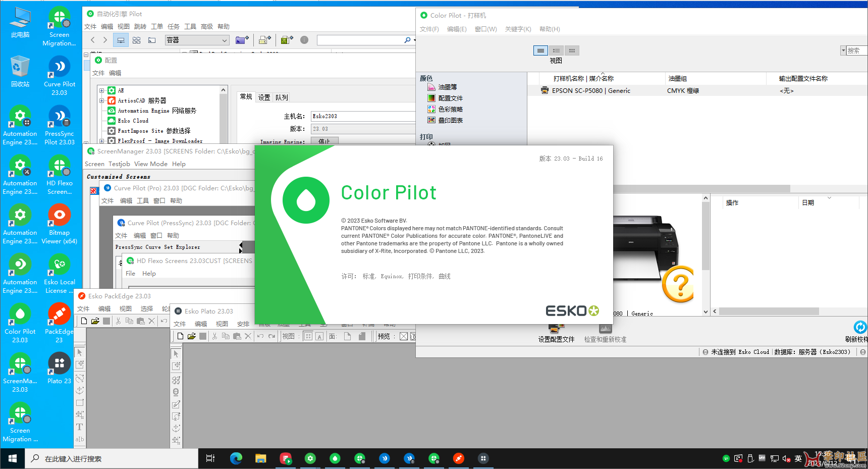
Task: Click the new job icon in Pilot toolbar
Action: click(264, 40)
